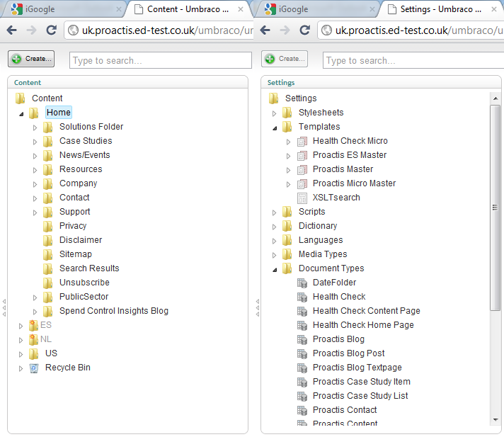Focus the search field in Content window
Viewport: 504px width, 437px height.
161,60
